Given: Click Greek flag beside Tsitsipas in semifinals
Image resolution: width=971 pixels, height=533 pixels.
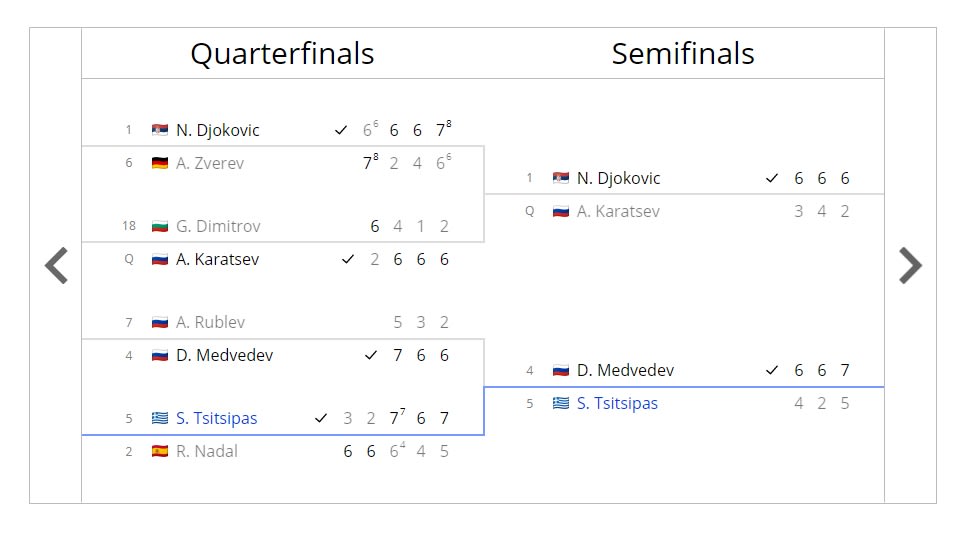Looking at the screenshot, I should 561,403.
